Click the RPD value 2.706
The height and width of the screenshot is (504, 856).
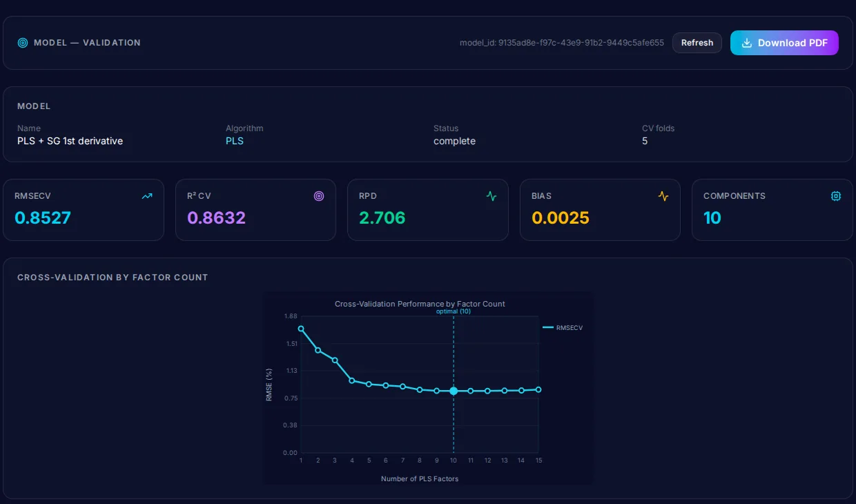(382, 218)
